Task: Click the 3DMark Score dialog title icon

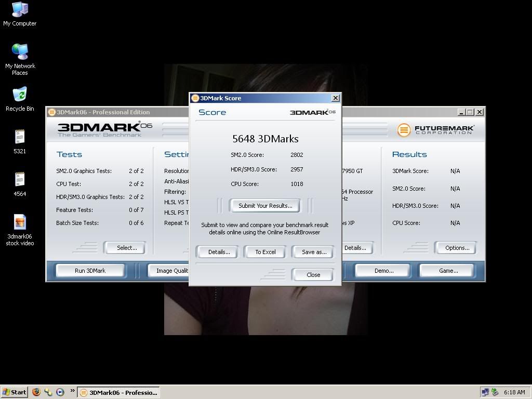Action: 195,98
